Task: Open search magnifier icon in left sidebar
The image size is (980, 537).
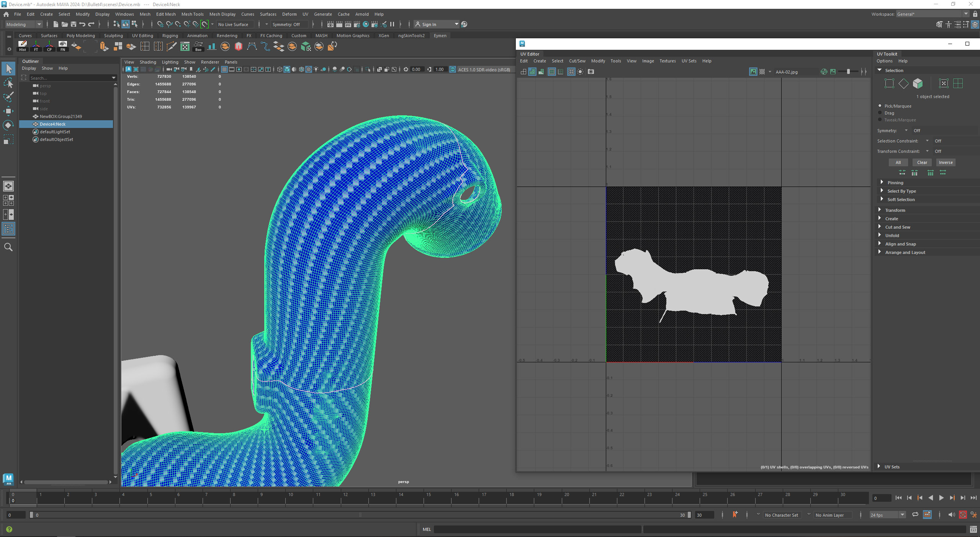Action: point(8,247)
